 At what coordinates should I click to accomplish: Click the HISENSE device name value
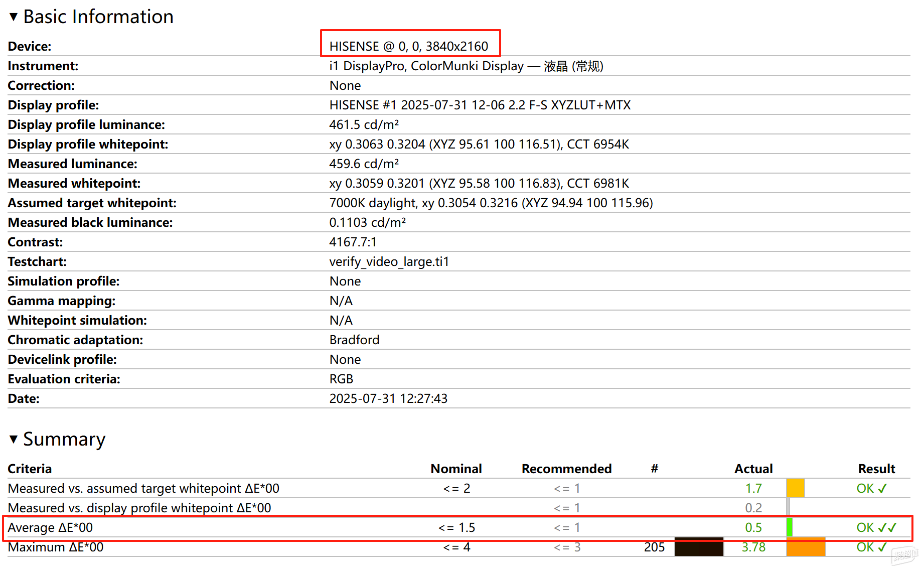pos(408,46)
